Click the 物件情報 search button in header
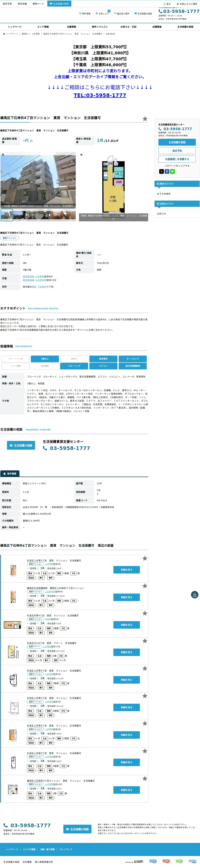The image size is (200, 868). [85, 14]
